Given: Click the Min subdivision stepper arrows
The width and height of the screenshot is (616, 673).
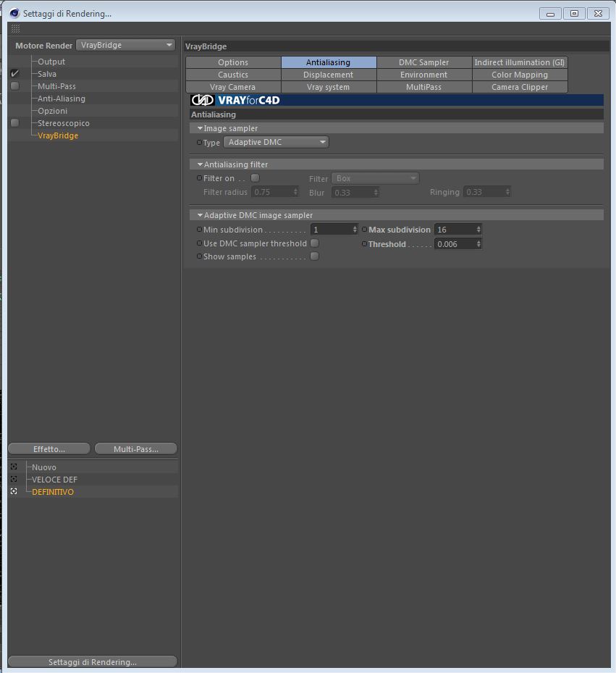Looking at the screenshot, I should coord(355,230).
